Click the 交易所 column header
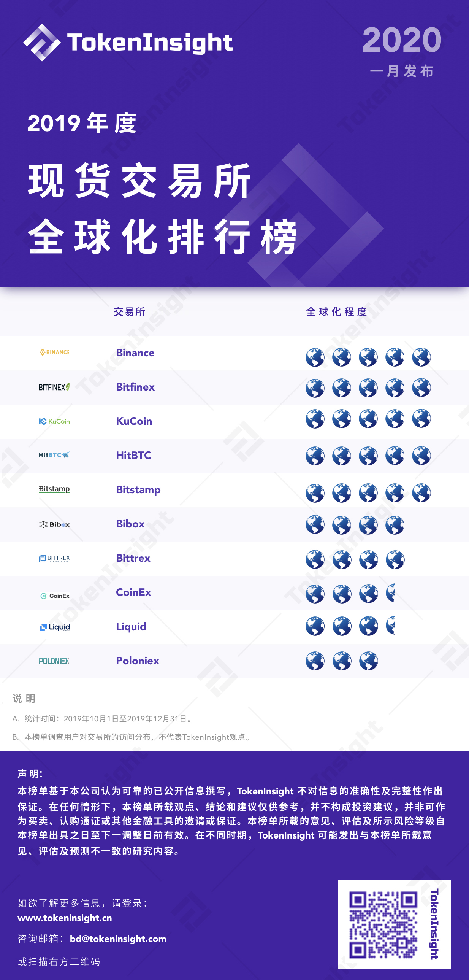Viewport: 469px width, 980px height. coord(130,312)
